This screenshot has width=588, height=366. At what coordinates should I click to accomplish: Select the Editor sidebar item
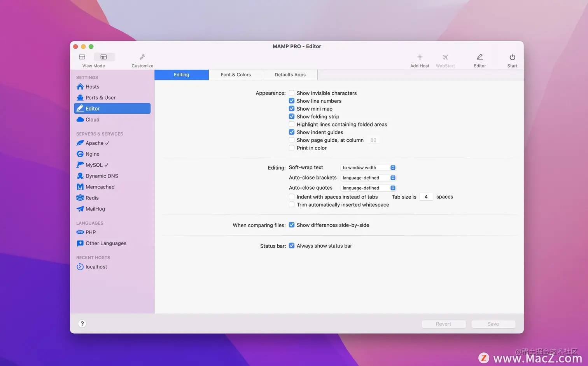[112, 109]
